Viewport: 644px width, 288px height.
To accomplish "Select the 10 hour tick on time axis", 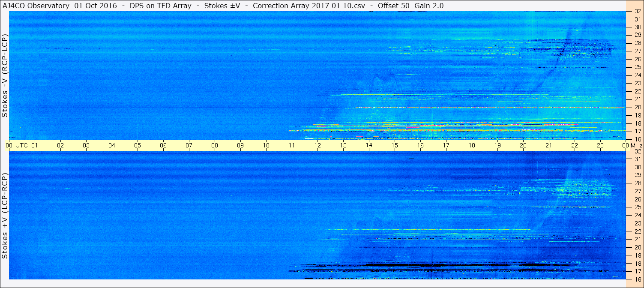I will coord(266,145).
